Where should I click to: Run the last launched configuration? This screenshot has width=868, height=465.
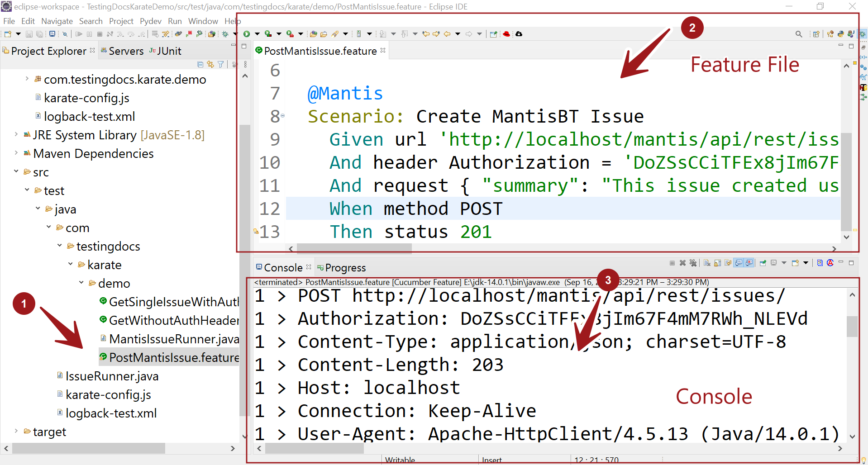click(x=247, y=34)
